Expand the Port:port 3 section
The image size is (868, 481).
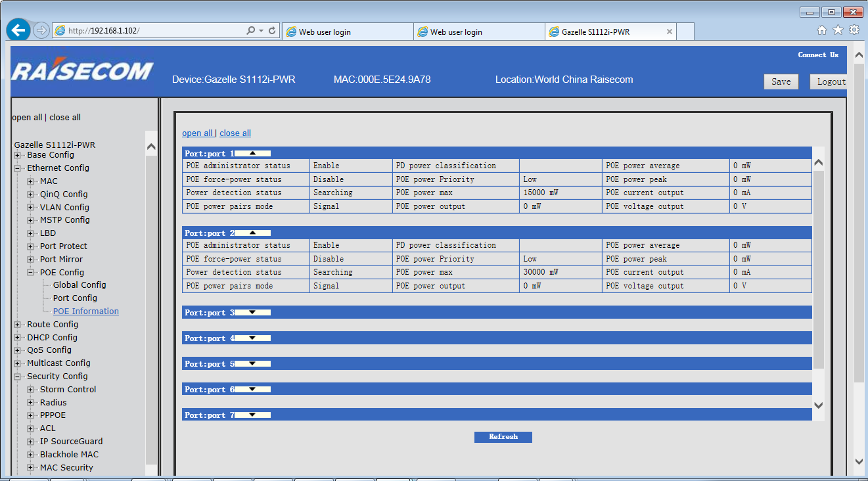[252, 312]
